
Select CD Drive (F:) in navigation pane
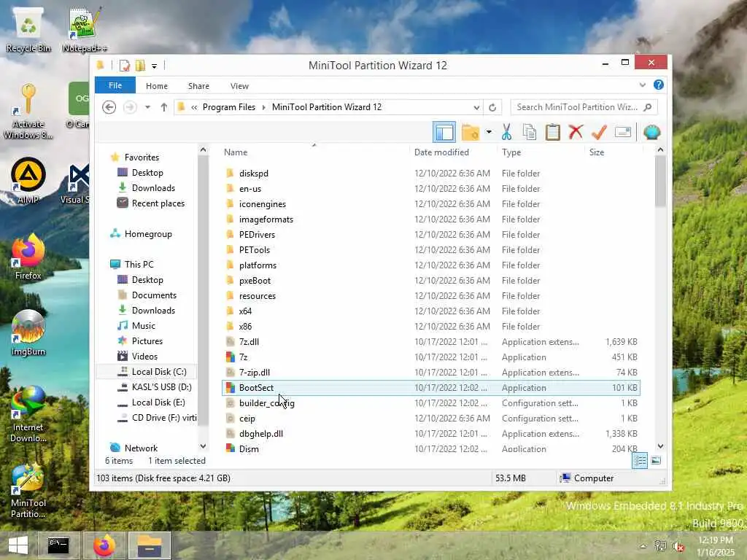pos(164,418)
